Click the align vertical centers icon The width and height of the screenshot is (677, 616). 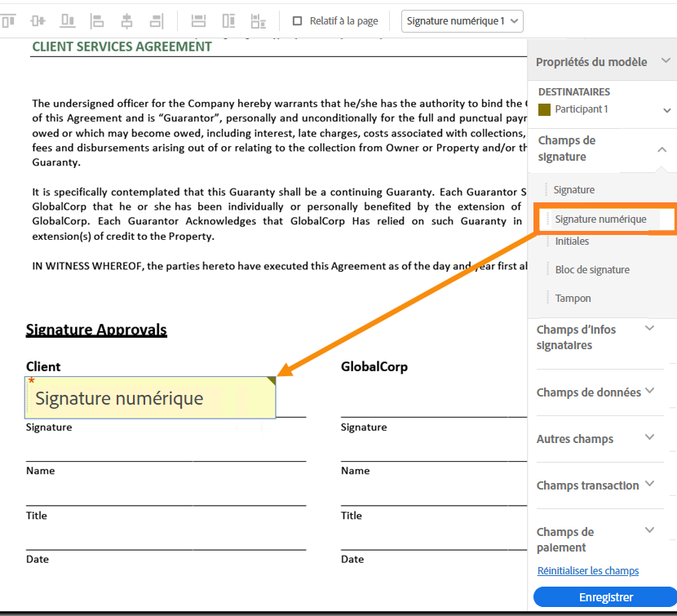pos(38,20)
